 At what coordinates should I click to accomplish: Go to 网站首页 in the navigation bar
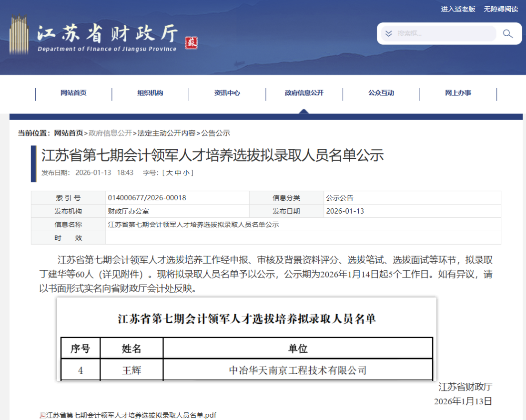tap(73, 93)
